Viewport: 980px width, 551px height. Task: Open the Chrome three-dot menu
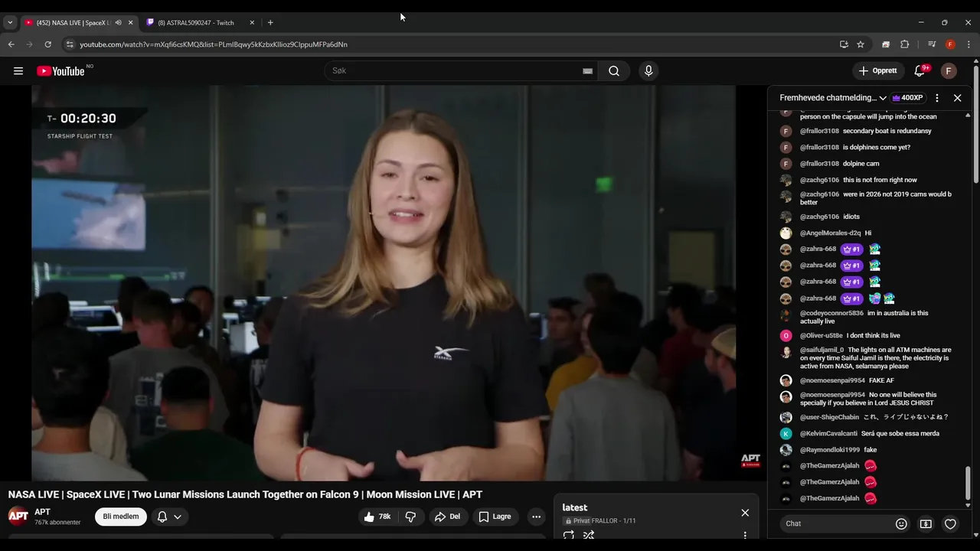pyautogui.click(x=969, y=44)
